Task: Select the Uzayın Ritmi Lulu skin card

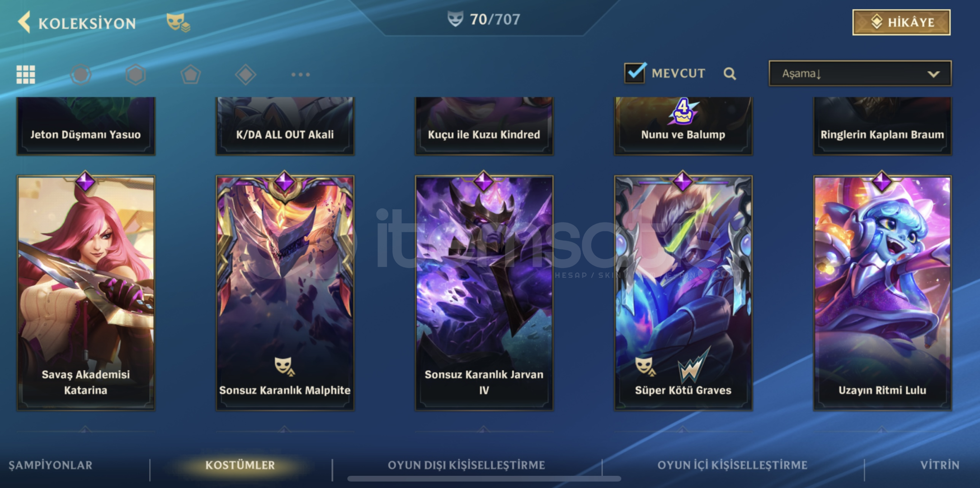Action: [882, 293]
